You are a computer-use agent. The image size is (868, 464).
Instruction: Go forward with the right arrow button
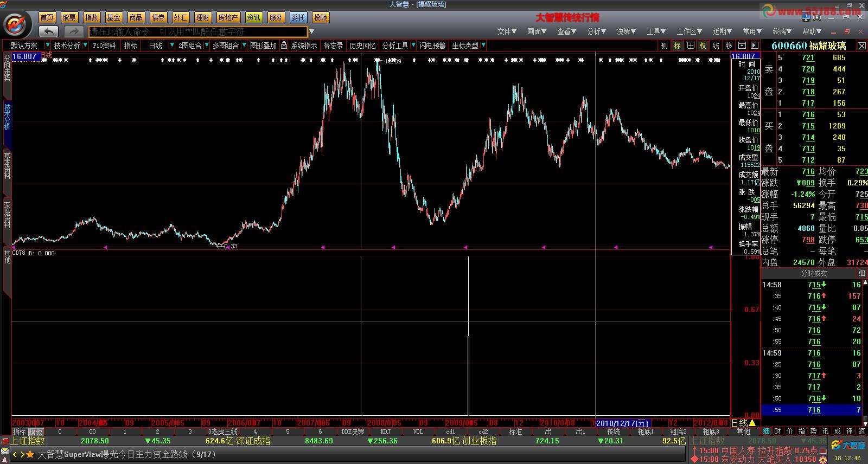[74, 31]
